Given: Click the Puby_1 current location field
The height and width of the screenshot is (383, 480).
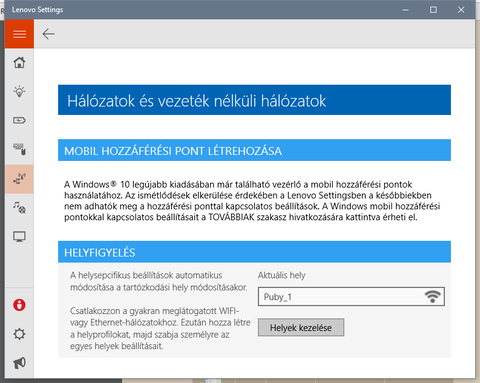Looking at the screenshot, I should [351, 297].
